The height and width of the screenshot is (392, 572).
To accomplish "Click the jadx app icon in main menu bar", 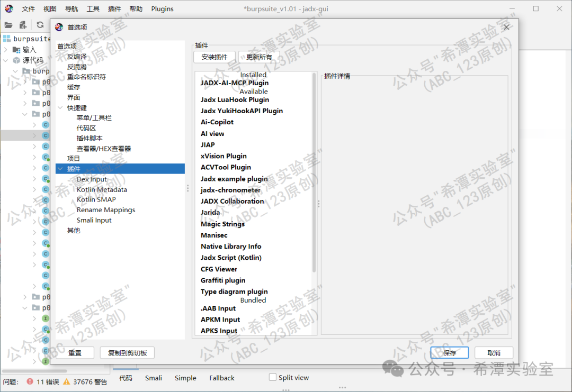I will pos(8,8).
